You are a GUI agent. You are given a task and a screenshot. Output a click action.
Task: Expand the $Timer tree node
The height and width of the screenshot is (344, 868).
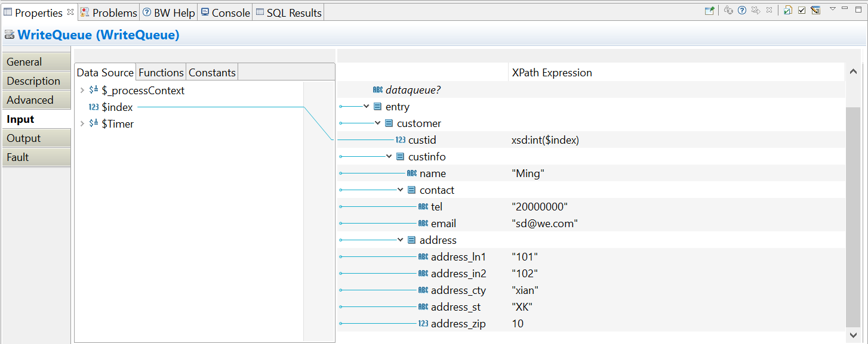click(x=82, y=124)
